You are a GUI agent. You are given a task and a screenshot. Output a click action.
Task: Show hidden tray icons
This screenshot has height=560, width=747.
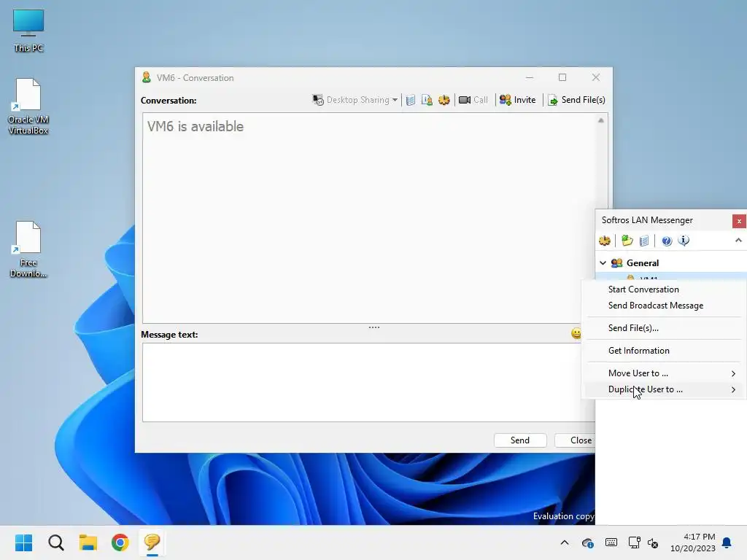[565, 542]
